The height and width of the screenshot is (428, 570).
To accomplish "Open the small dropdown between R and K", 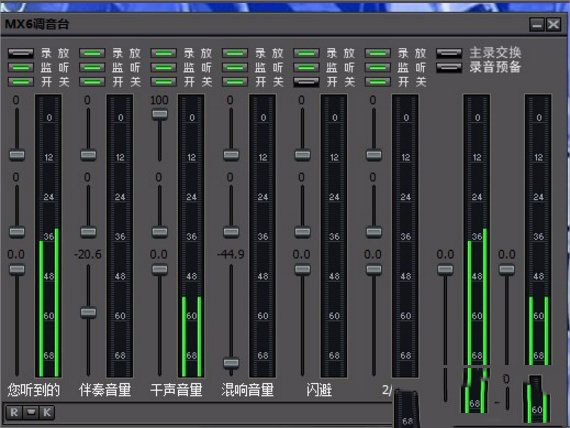I will tap(31, 412).
